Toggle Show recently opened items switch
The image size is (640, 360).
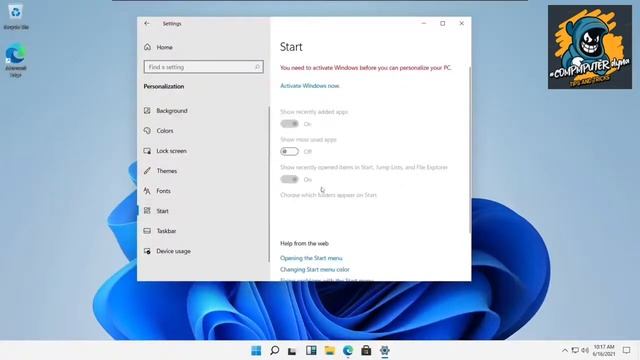289,179
